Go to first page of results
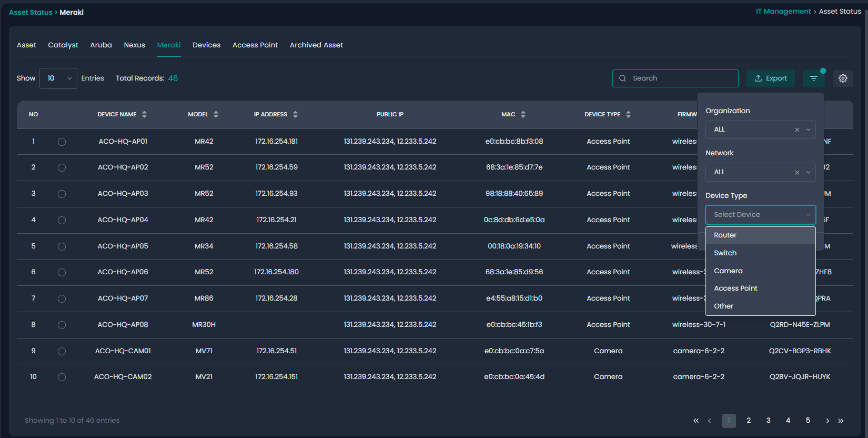868x438 pixels. click(x=696, y=421)
